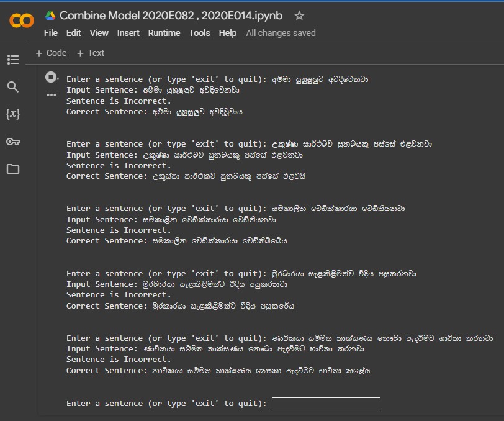Click the sentence input text box

[x=326, y=404]
